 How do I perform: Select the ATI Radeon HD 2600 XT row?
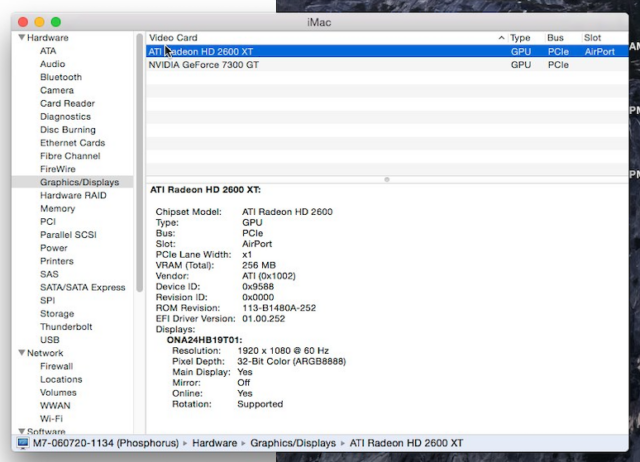[x=387, y=51]
